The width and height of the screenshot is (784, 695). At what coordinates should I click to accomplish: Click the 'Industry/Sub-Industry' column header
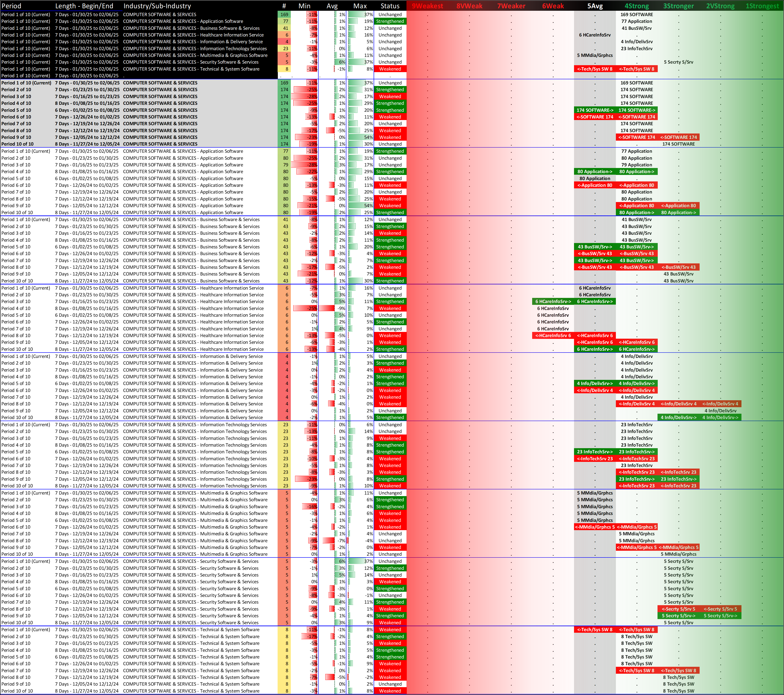[157, 6]
